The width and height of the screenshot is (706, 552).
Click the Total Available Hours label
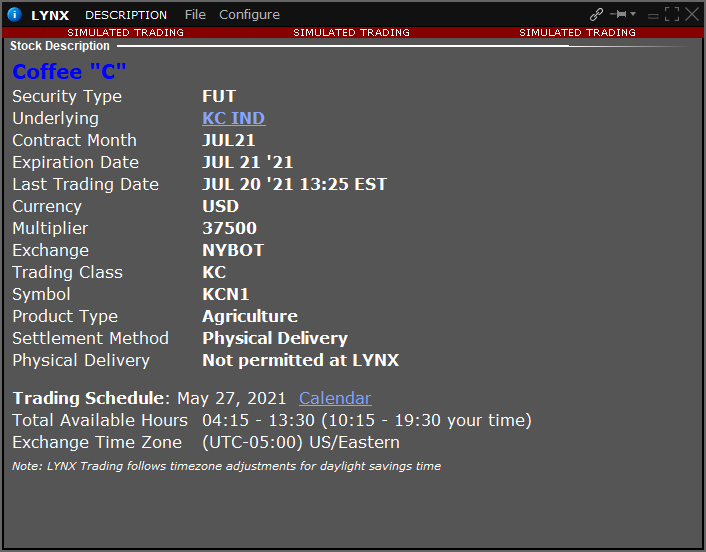pyautogui.click(x=100, y=421)
